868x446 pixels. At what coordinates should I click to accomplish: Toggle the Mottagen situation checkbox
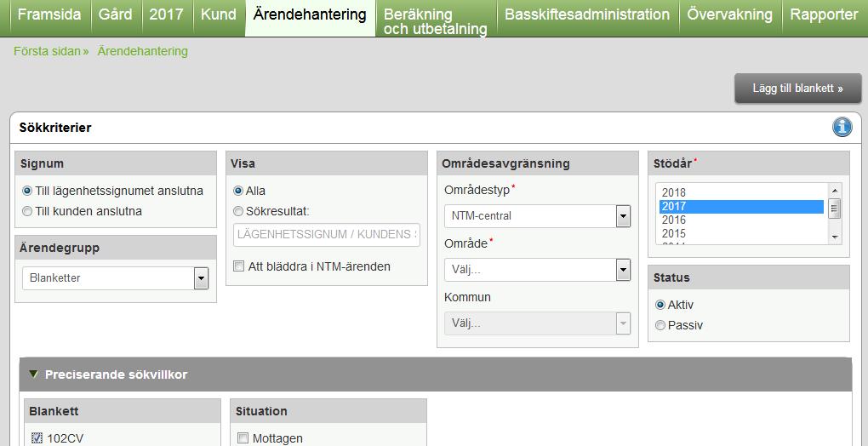coord(243,438)
